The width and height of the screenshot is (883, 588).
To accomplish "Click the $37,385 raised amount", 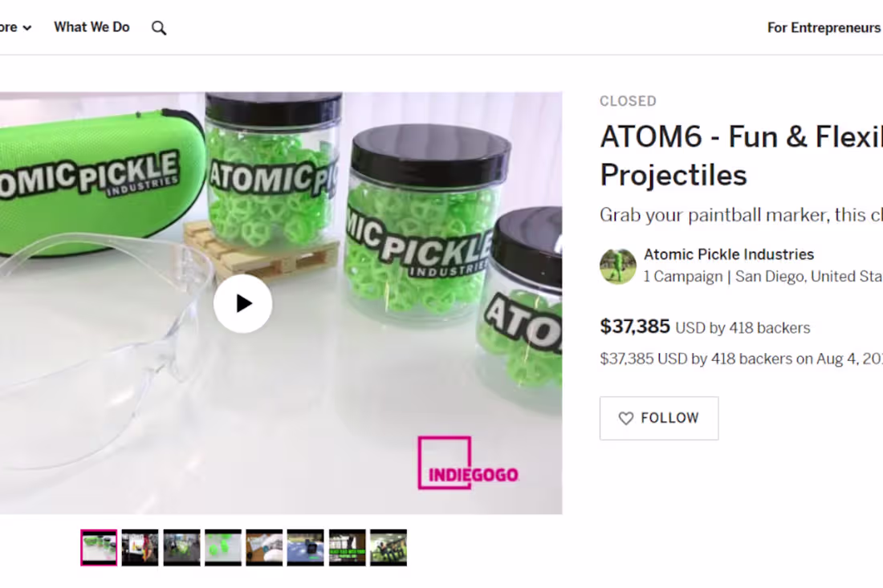I will [634, 326].
